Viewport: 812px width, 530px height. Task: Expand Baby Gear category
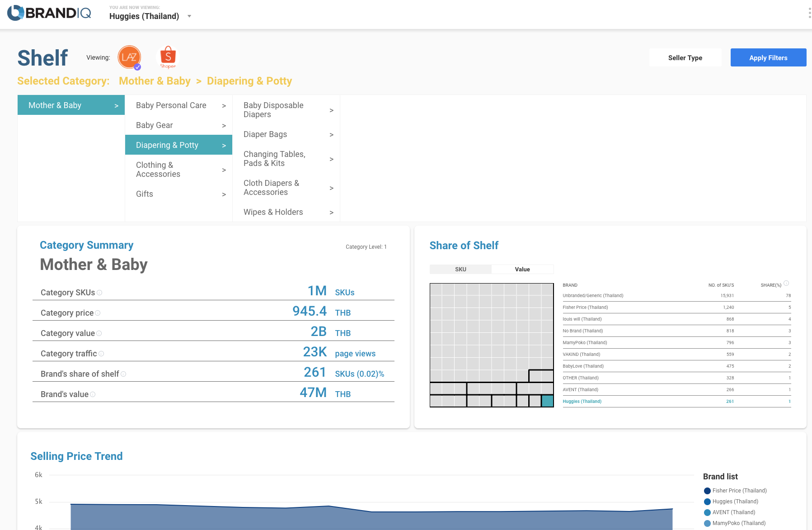tap(178, 125)
